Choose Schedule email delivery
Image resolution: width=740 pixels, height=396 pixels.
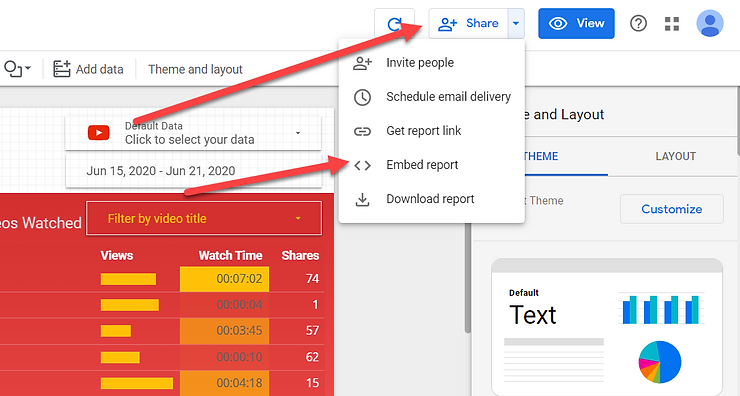[x=431, y=97]
